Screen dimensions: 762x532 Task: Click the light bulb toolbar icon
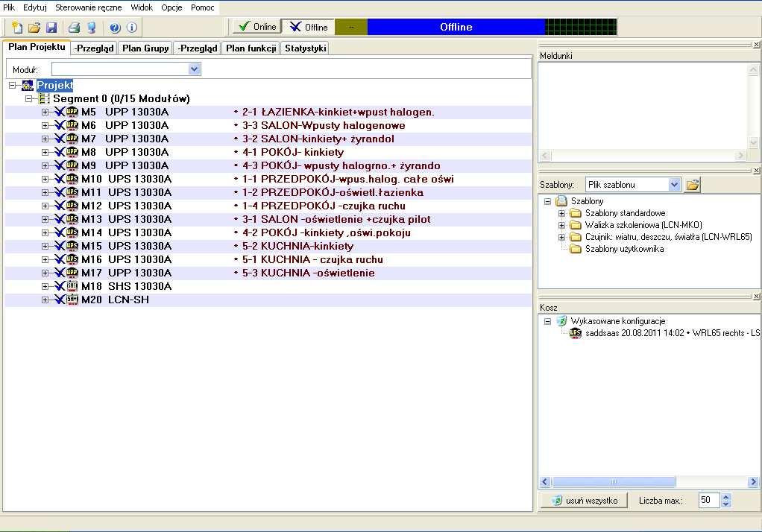92,28
